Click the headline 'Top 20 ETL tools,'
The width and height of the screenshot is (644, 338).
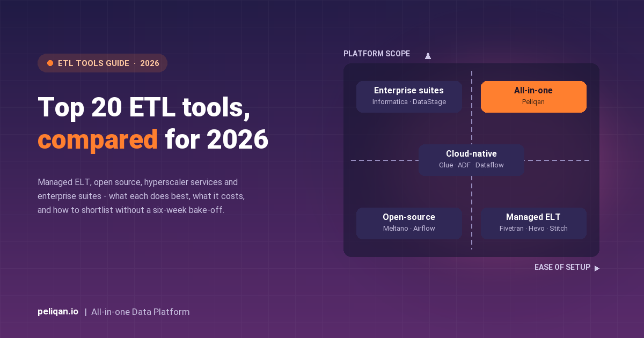tap(144, 107)
